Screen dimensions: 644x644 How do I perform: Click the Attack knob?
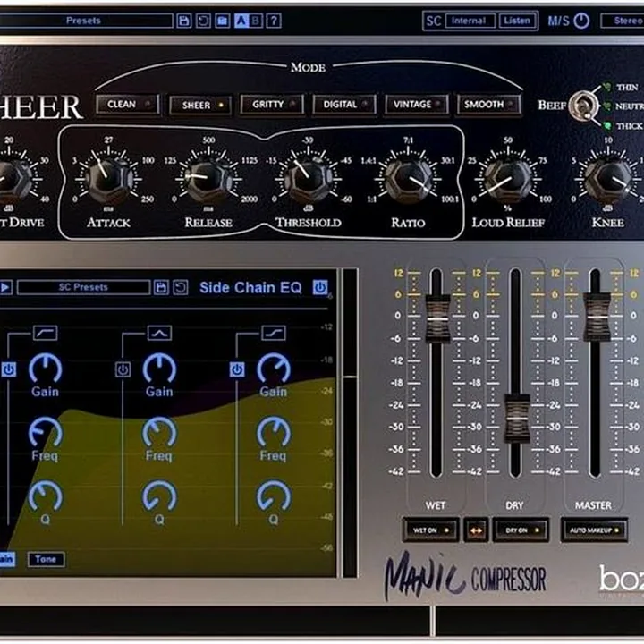click(108, 179)
